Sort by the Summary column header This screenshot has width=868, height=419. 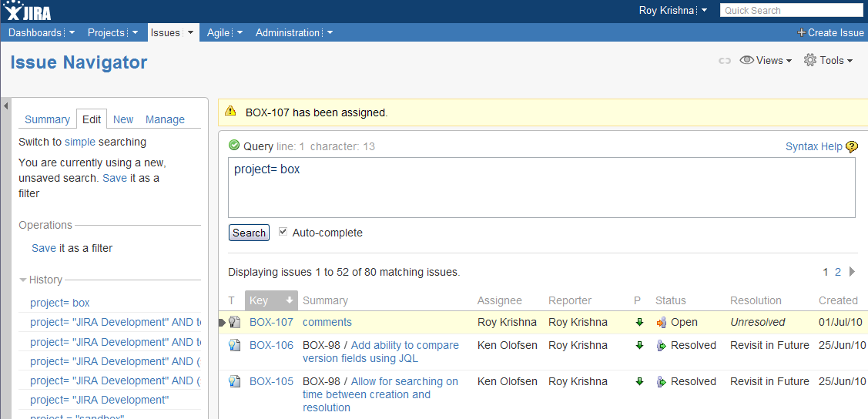[x=326, y=300]
